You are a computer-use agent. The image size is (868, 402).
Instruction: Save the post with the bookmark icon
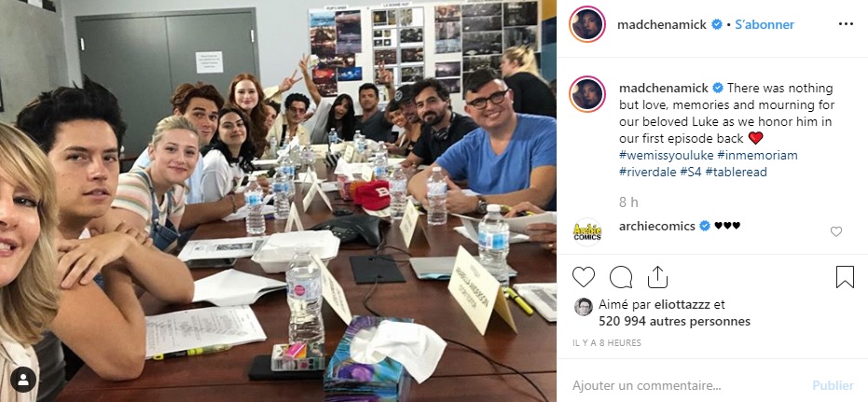click(845, 277)
